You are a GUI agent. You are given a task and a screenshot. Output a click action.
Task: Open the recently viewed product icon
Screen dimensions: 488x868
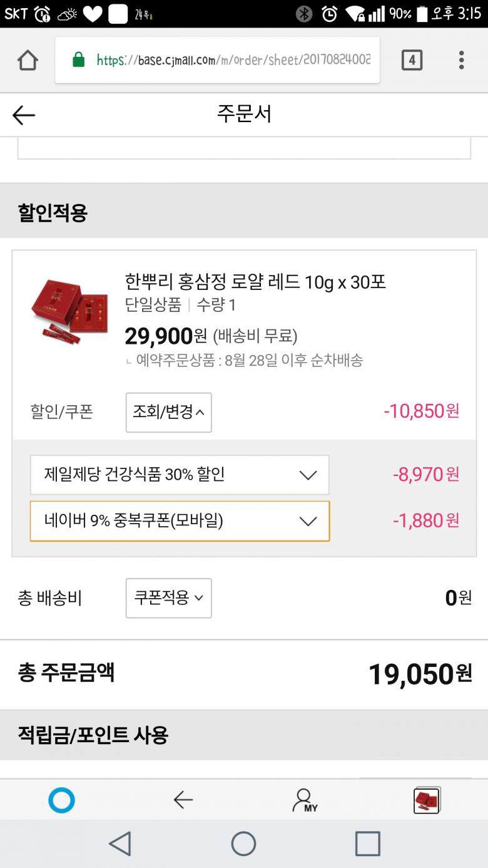427,800
